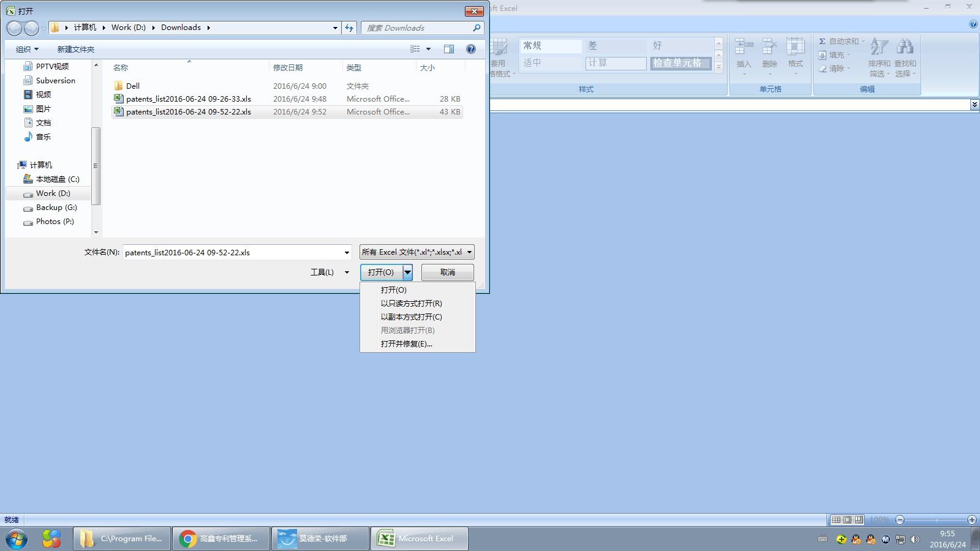Screen dimensions: 980x551
Task: Click the refresh icon beside the address bar
Action: [x=349, y=28]
